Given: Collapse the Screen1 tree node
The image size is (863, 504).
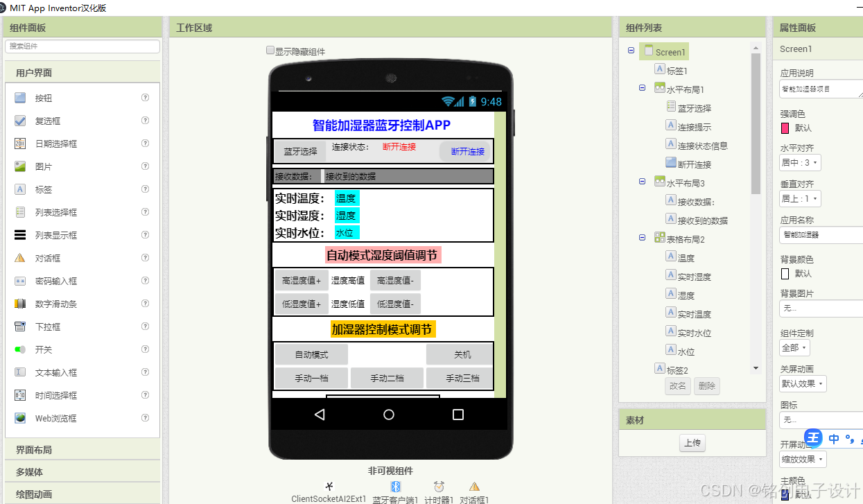Looking at the screenshot, I should tap(631, 51).
